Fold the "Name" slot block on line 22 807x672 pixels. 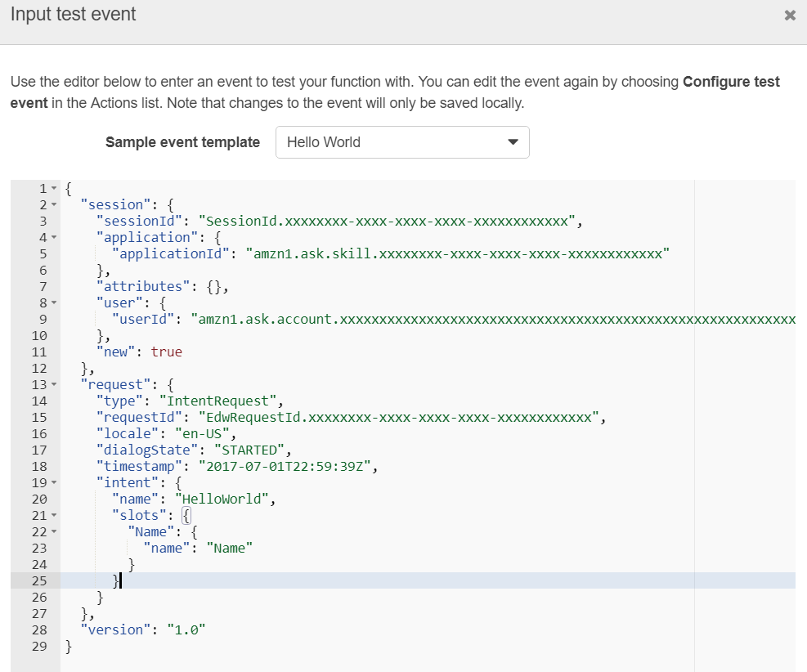tap(54, 532)
